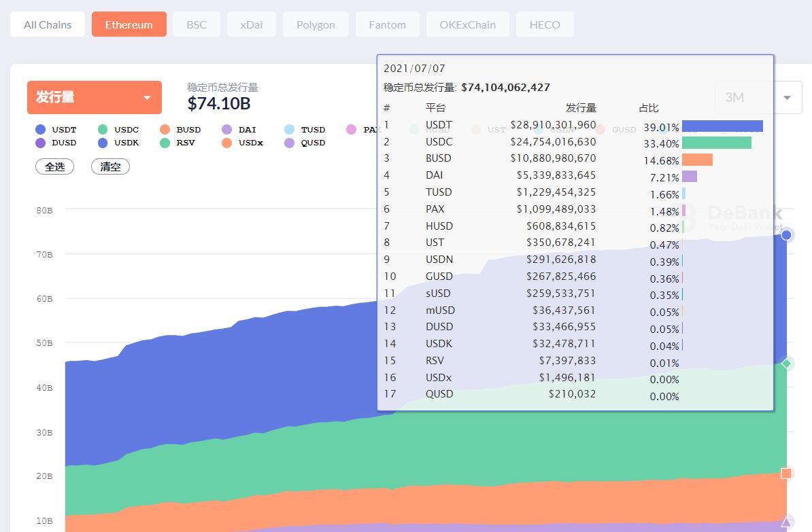
Task: Click the arrow on 发行量 selector
Action: [148, 98]
